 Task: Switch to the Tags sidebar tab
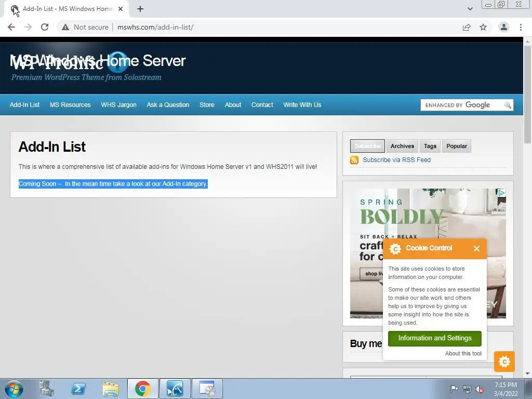pos(430,146)
